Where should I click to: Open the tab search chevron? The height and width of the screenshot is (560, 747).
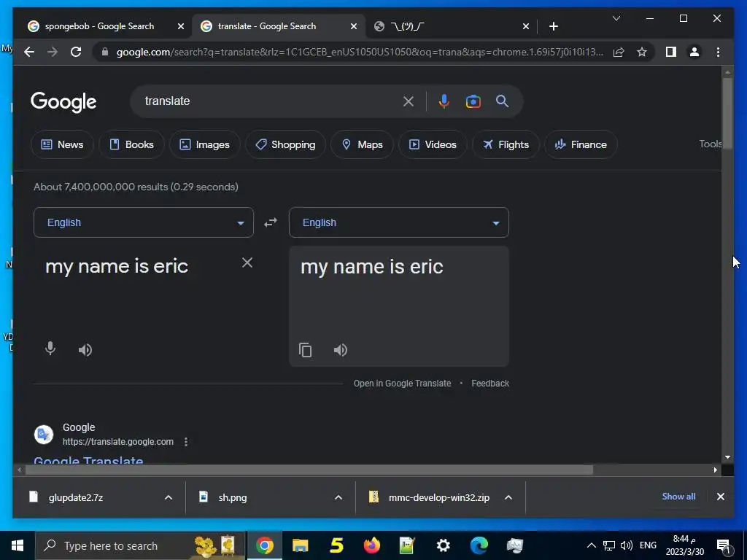point(616,18)
